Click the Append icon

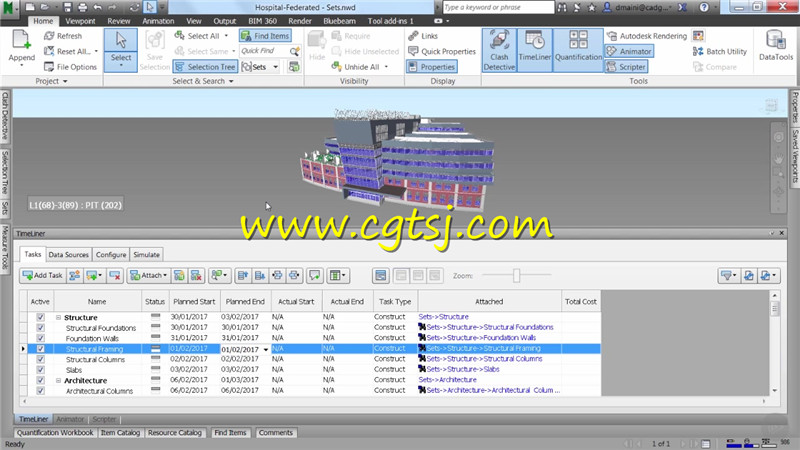click(x=21, y=41)
